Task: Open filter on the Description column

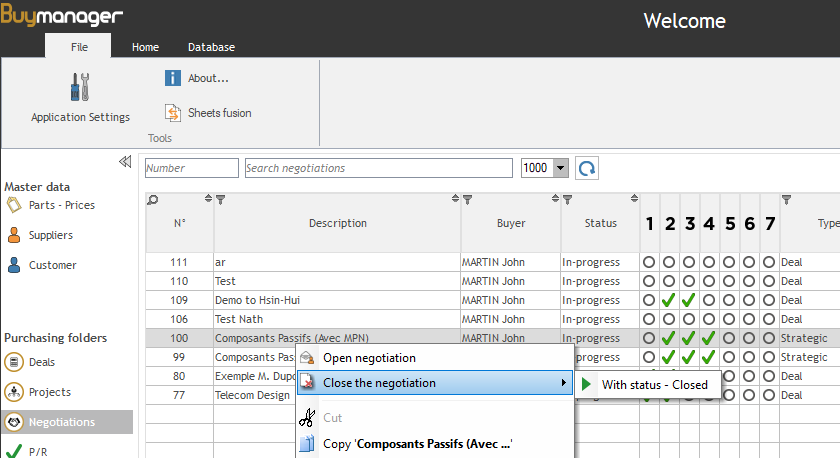Action: tap(221, 200)
